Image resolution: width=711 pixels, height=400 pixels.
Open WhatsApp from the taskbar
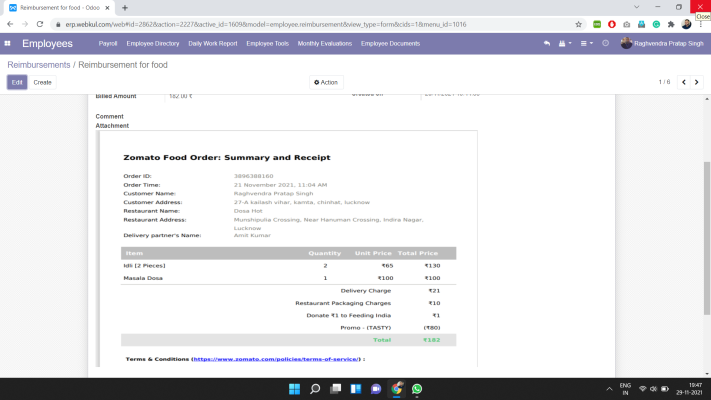pos(417,389)
